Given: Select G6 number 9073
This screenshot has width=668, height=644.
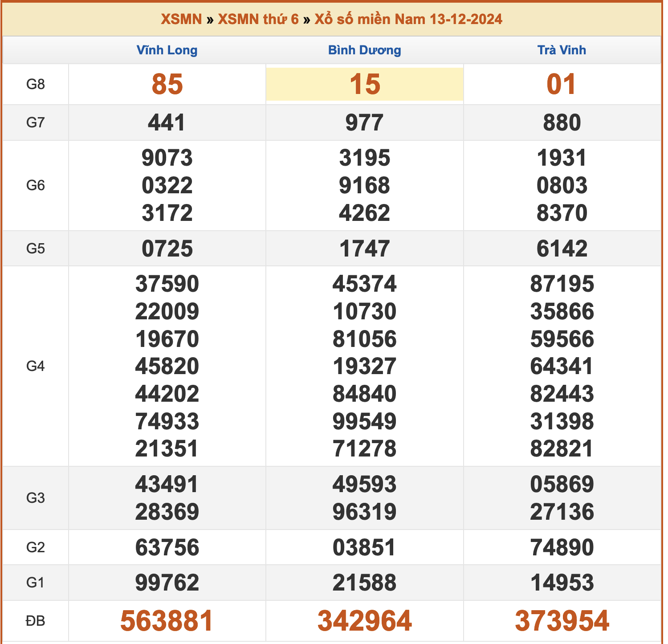Looking at the screenshot, I should coord(167,158).
